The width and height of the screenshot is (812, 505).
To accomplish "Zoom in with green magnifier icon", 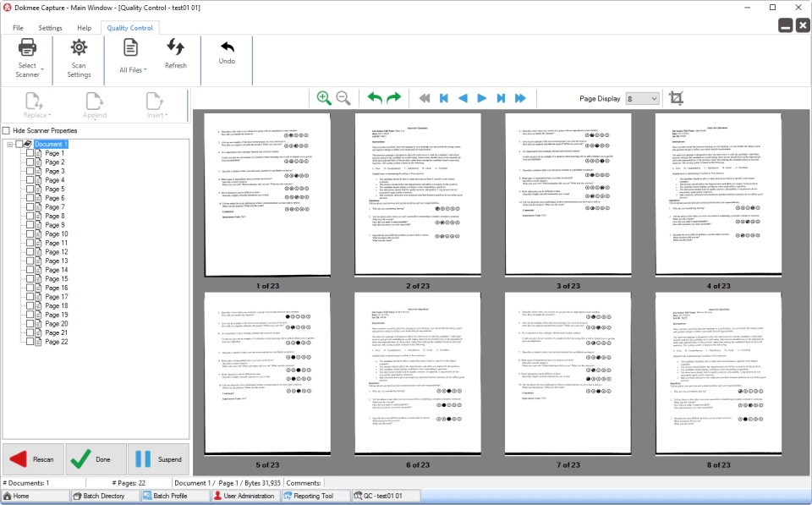I will (x=324, y=98).
